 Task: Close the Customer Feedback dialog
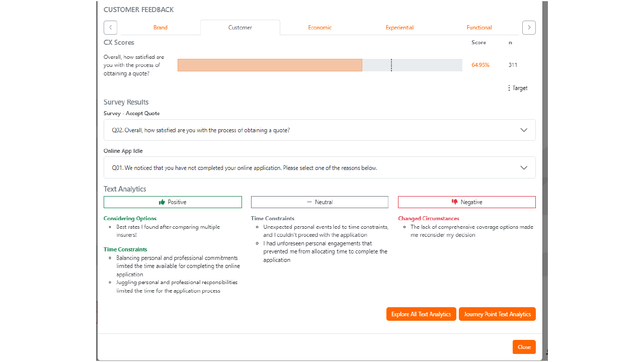524,347
